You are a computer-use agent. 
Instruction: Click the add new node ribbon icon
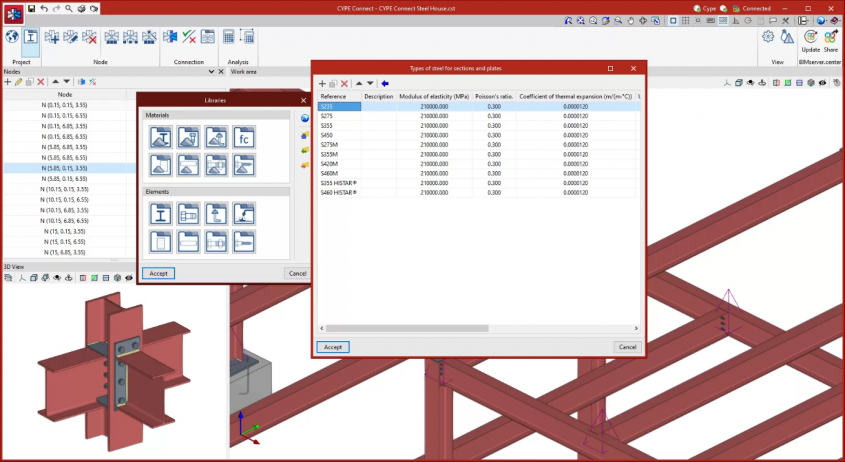(x=52, y=37)
